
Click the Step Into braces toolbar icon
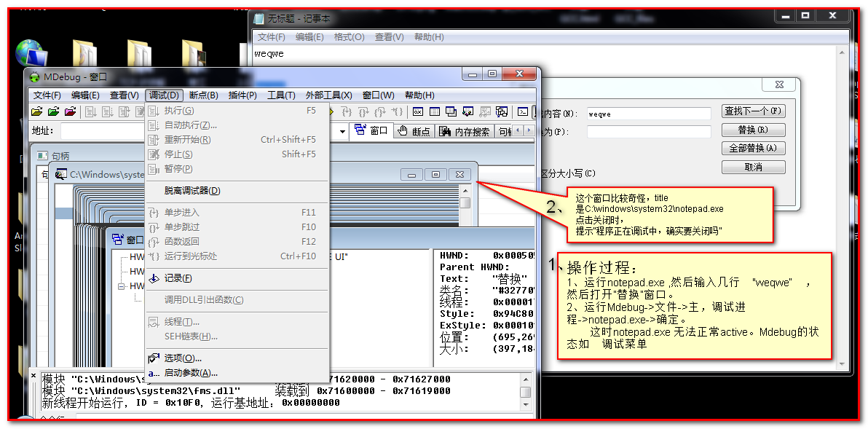(346, 111)
